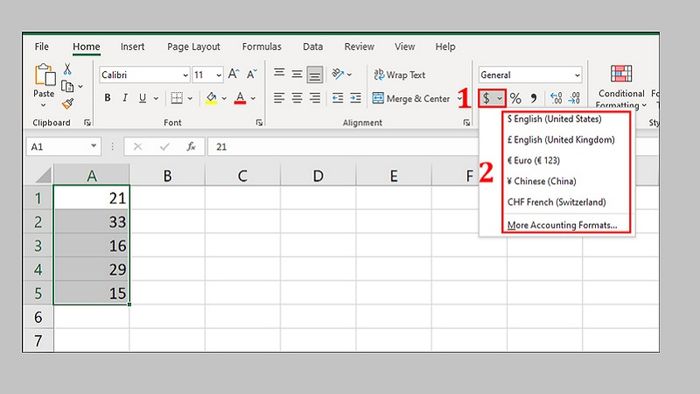
Task: Click the Top Align icon
Action: click(x=279, y=72)
